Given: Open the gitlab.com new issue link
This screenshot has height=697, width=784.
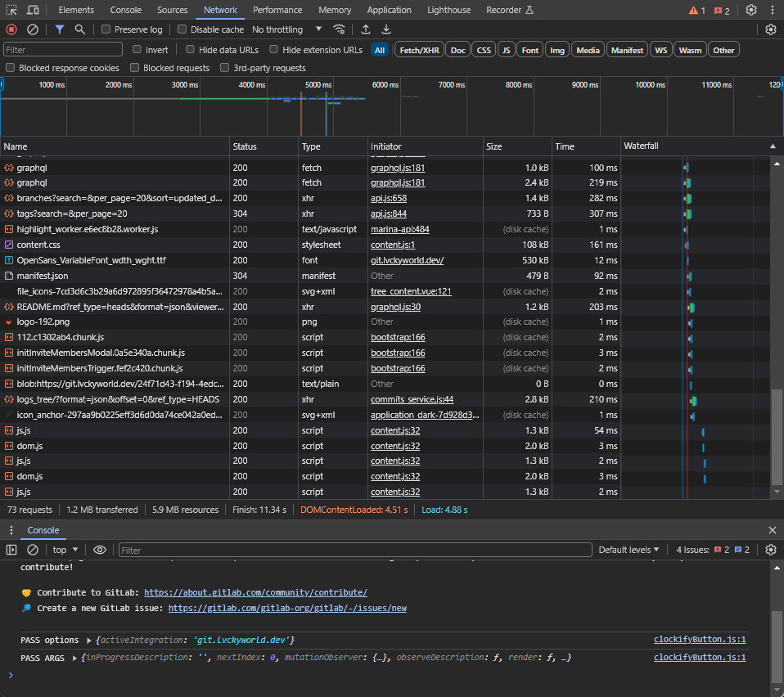Looking at the screenshot, I should click(287, 608).
